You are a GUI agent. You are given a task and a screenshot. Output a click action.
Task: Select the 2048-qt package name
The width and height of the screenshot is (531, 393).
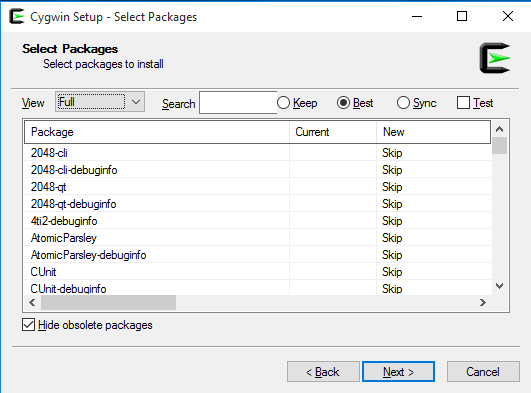pos(48,187)
